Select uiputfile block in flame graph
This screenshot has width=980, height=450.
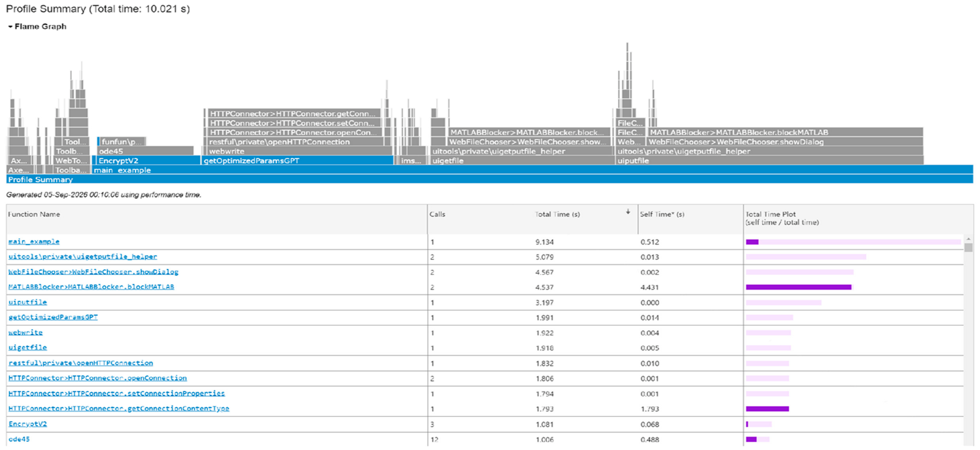coord(769,161)
